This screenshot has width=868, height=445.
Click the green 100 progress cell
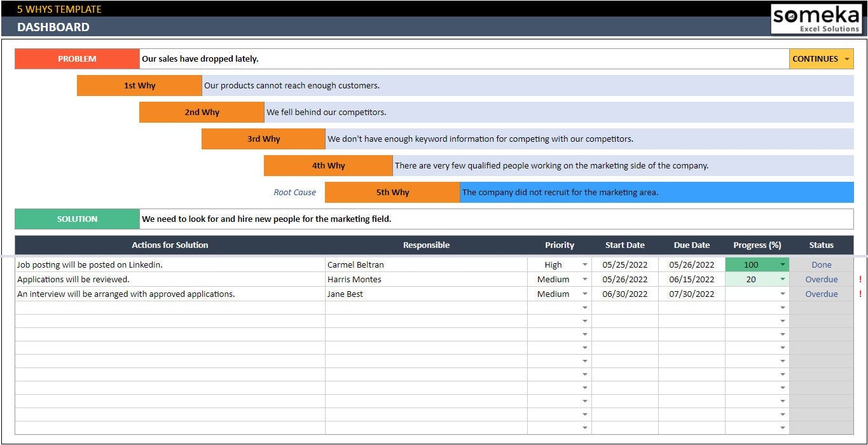click(752, 264)
